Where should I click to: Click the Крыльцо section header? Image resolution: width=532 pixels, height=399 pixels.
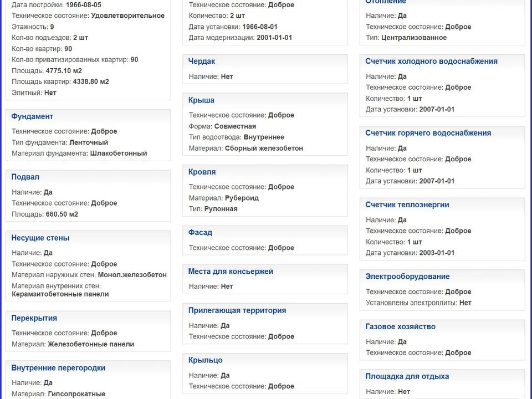coord(206,360)
